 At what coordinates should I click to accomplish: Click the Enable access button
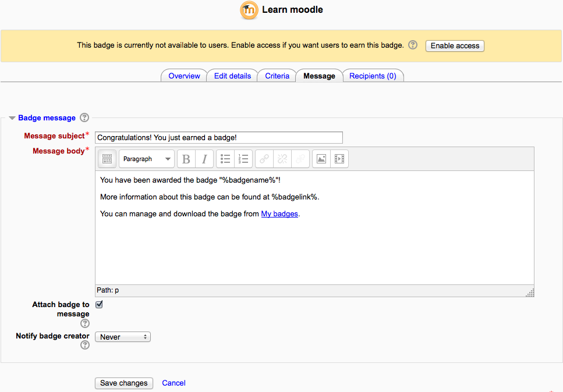455,46
